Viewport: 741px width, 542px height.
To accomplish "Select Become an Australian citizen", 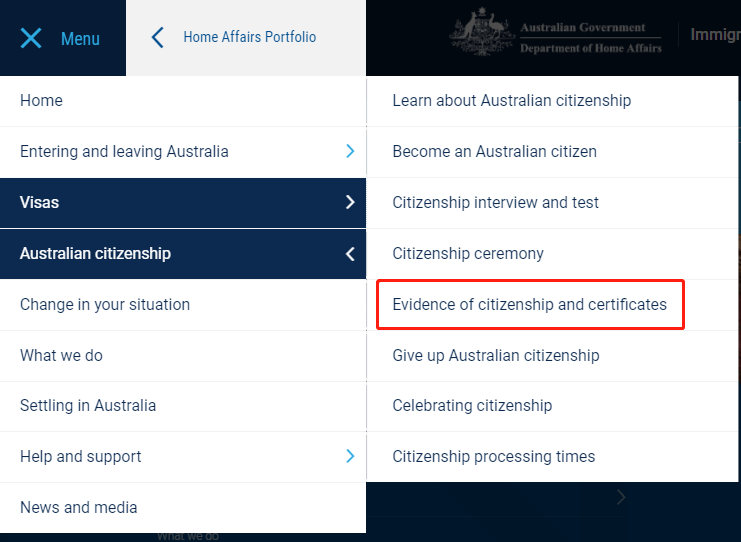I will coord(494,152).
